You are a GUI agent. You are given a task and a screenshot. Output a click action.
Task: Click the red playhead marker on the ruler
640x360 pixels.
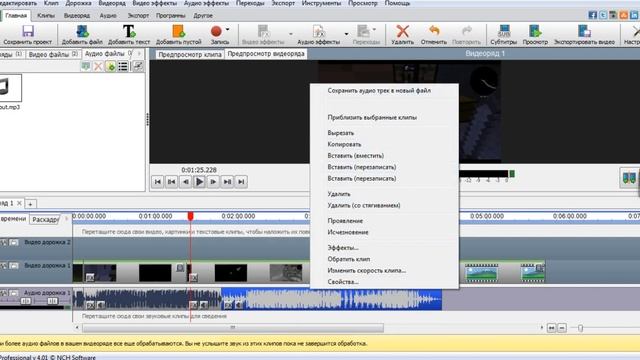(190, 216)
